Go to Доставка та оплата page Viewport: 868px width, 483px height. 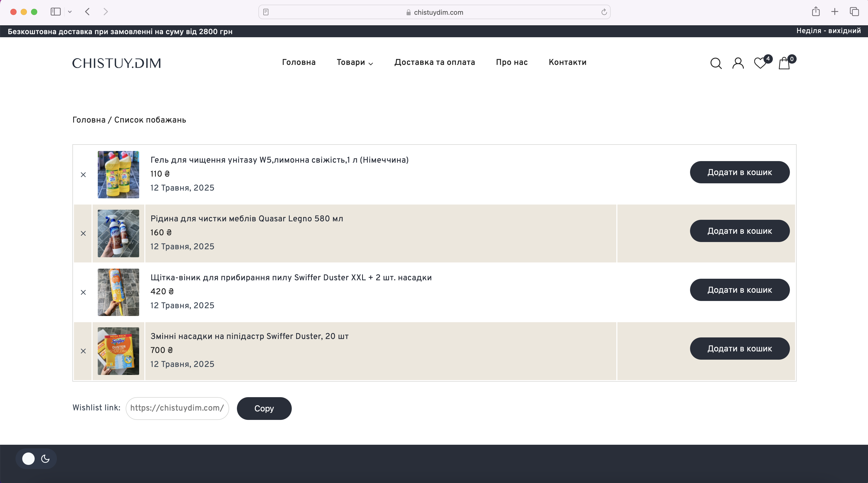(435, 62)
